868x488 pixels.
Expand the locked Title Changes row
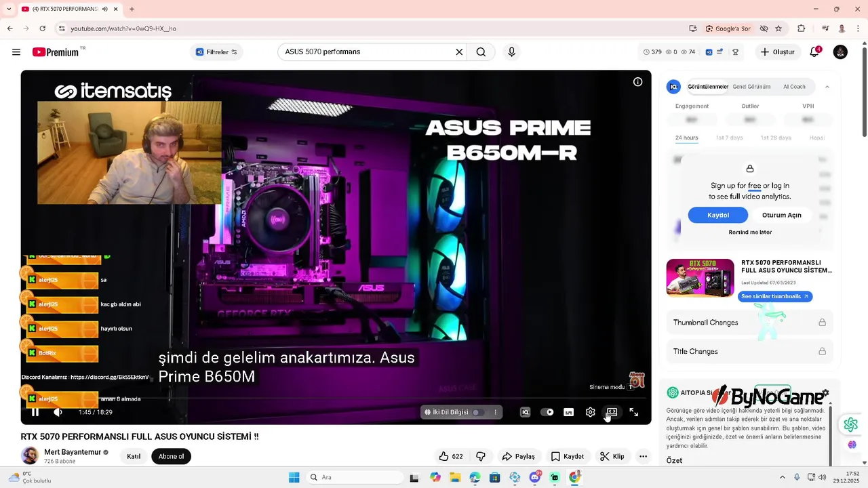pos(749,351)
